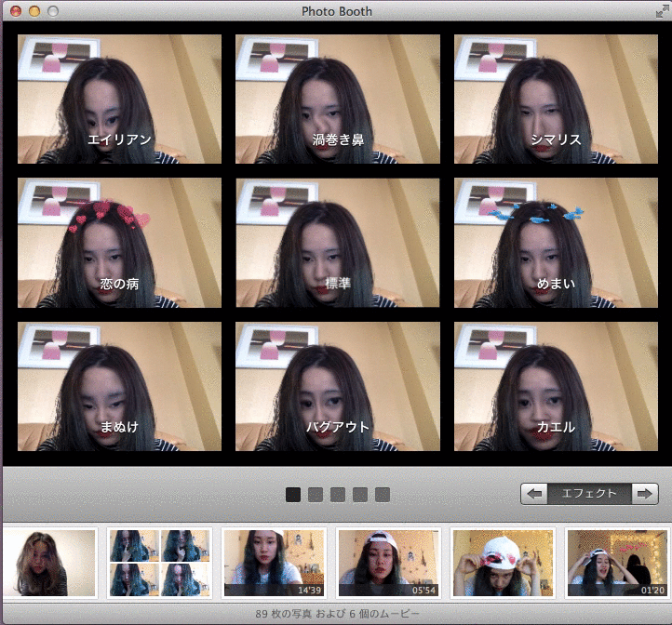Screen dimensions: 672x625
Task: Choose the 標準 normal effect tile
Action: click(338, 243)
